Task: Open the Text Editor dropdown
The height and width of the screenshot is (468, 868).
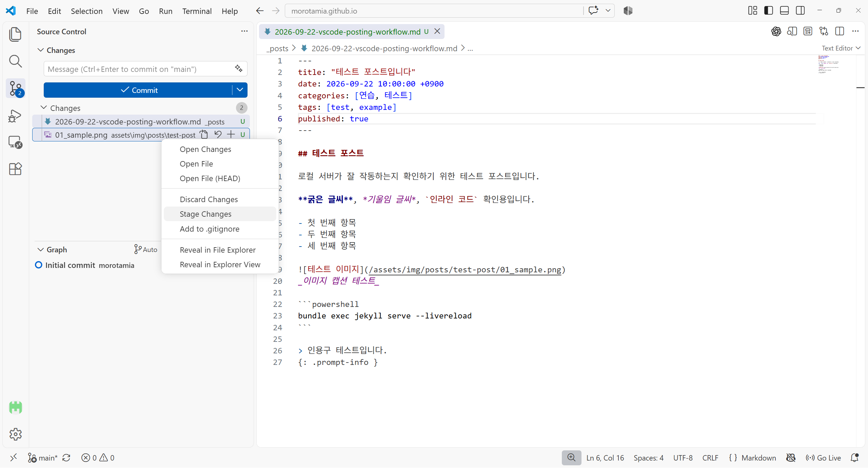Action: [841, 48]
